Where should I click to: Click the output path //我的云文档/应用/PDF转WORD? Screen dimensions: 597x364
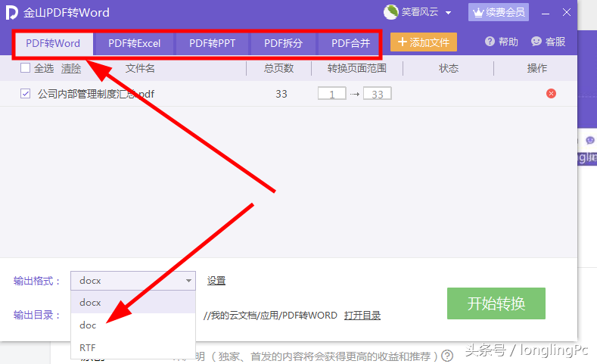point(270,316)
